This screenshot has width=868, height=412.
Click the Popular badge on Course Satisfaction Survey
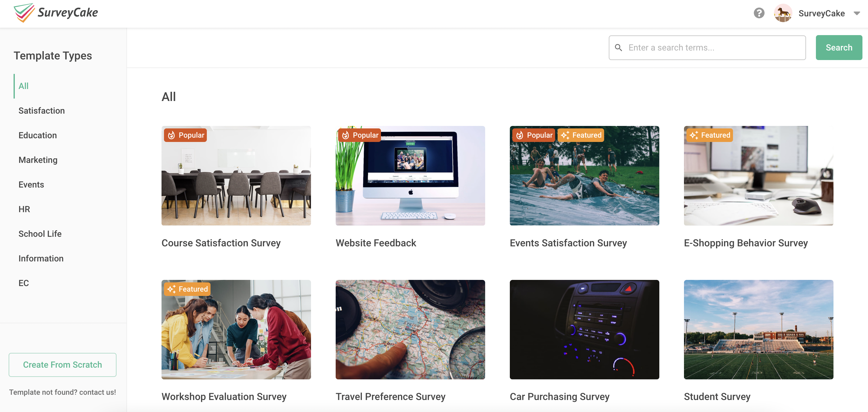click(185, 135)
